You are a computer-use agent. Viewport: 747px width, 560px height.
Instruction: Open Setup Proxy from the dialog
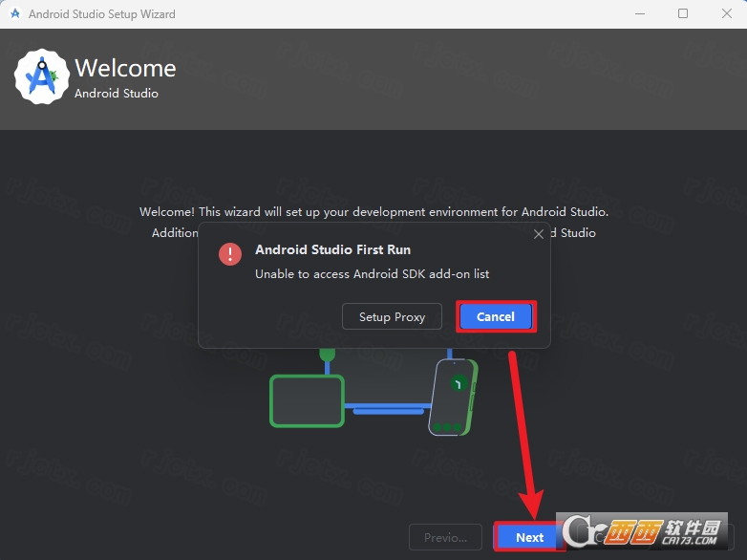click(392, 316)
